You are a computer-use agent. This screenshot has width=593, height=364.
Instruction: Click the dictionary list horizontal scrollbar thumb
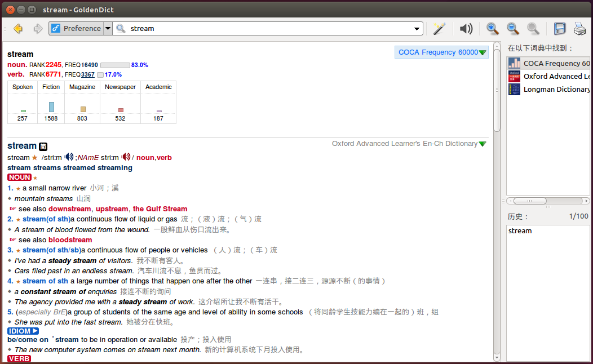(529, 201)
